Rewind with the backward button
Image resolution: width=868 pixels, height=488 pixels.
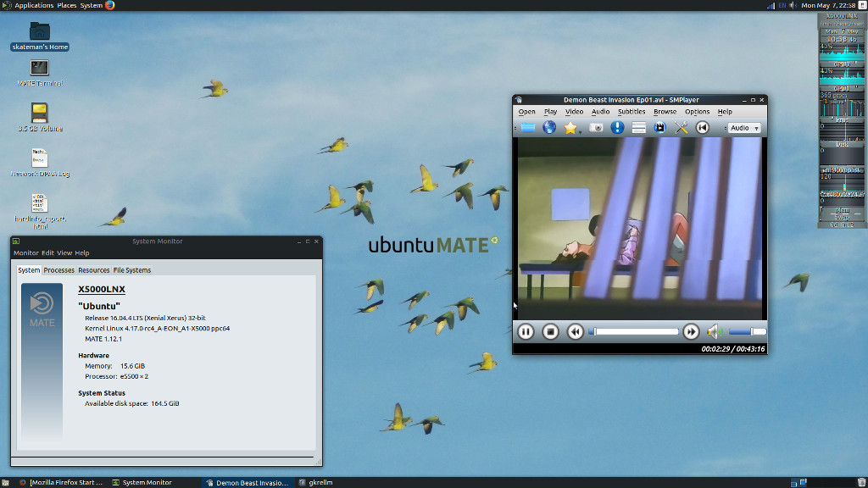click(576, 331)
